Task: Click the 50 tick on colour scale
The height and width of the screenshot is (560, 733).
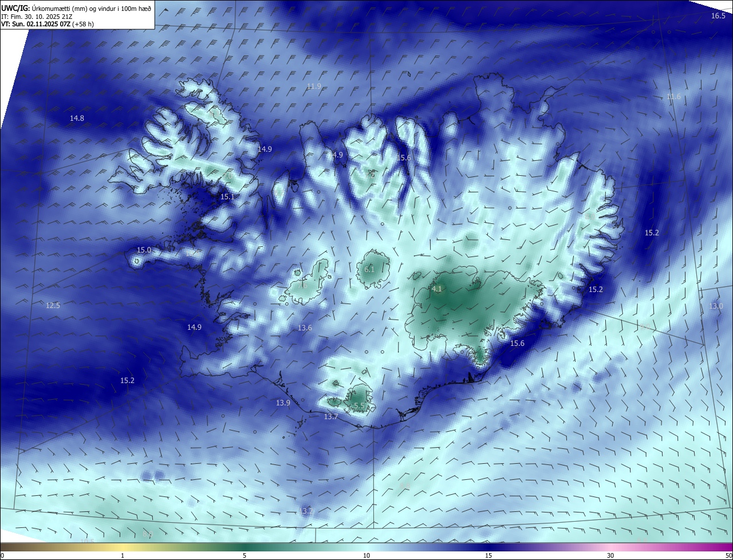Action: coord(728,556)
